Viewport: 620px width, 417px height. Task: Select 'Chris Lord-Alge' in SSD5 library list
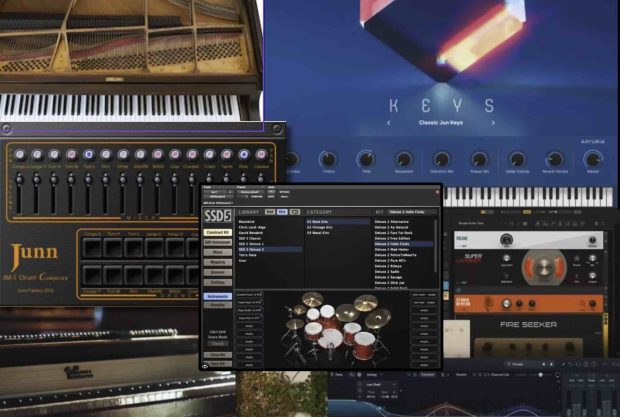click(x=252, y=227)
